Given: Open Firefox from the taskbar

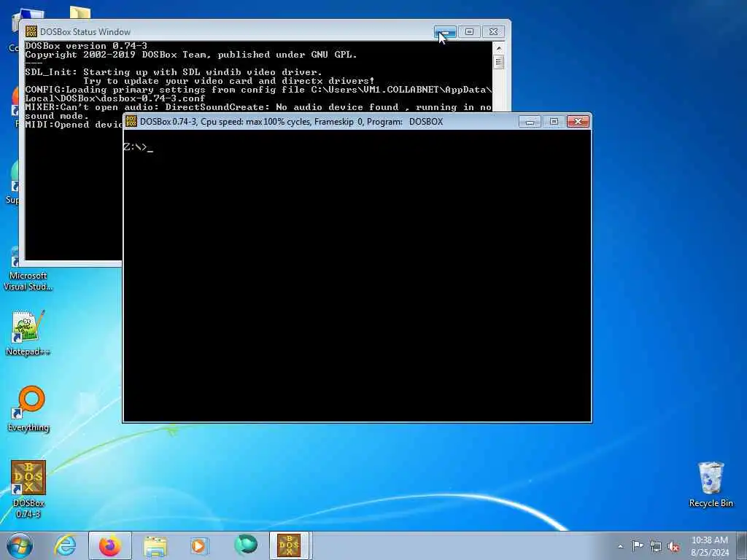Looking at the screenshot, I should 110,545.
